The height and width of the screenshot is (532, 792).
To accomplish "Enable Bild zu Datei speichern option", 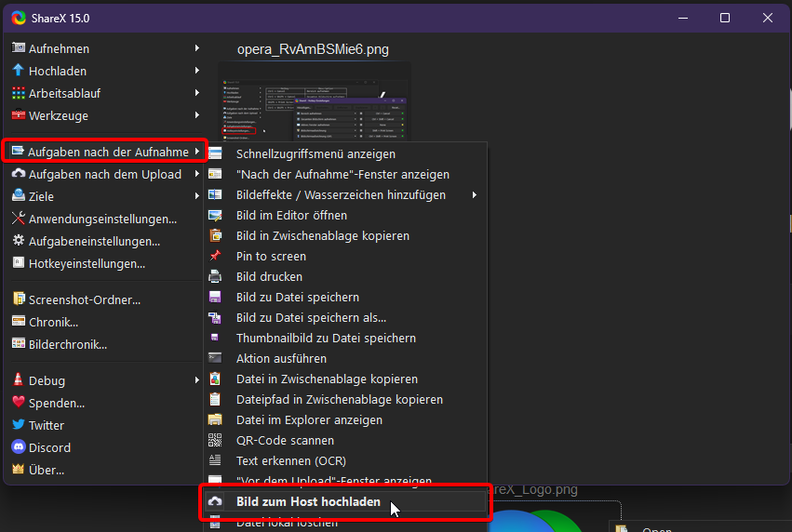I will (297, 298).
